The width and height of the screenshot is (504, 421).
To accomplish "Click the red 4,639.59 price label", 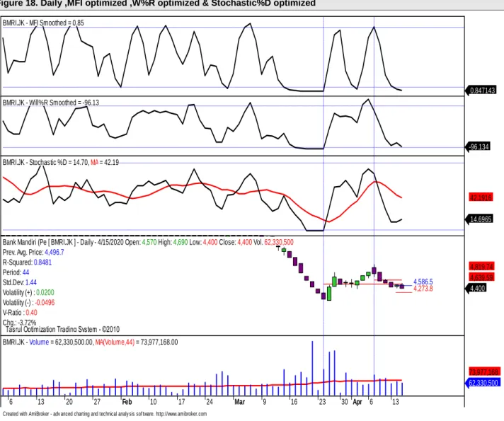I will [x=481, y=277].
